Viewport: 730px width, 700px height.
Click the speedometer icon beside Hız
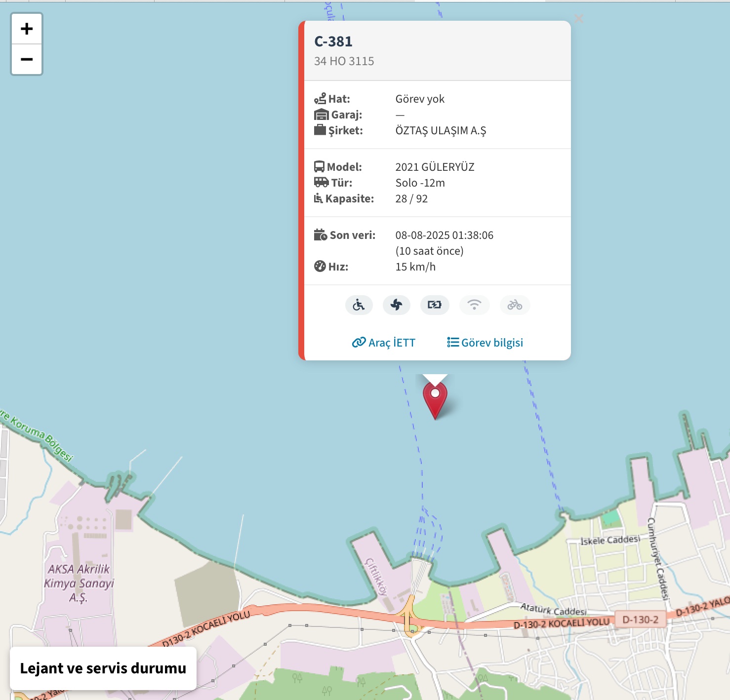(320, 267)
